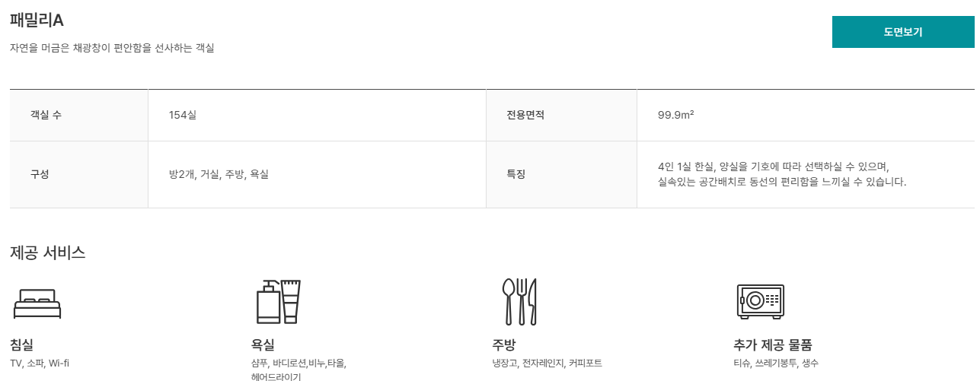The image size is (980, 381).
Task: Click the bed icon for 침실
Action: (x=37, y=303)
